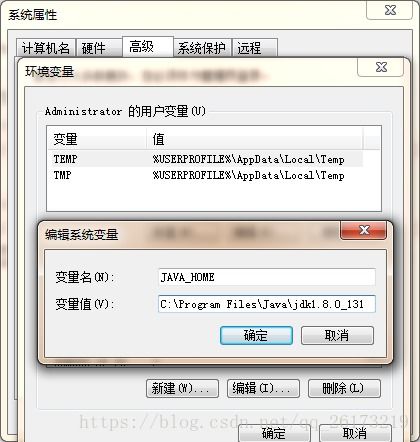Cancel the edit with 取消 in 编辑系统变量
This screenshot has height=442, width=420.
coord(337,335)
